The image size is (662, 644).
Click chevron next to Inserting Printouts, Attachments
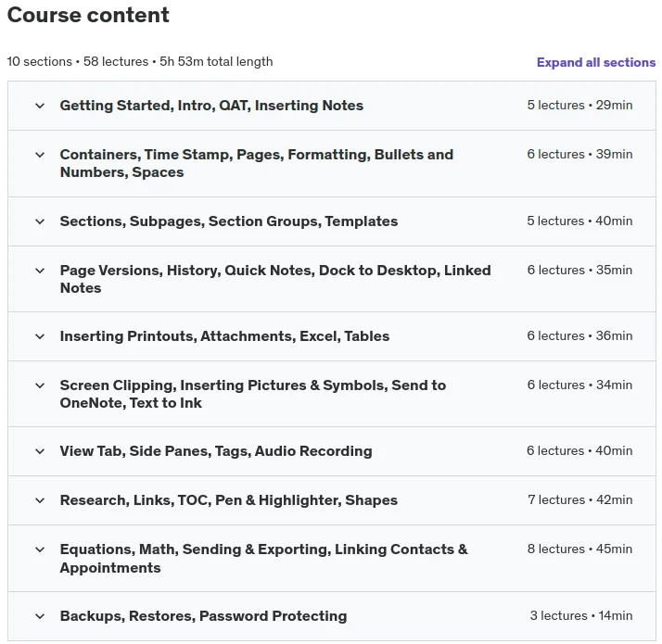[x=40, y=336]
